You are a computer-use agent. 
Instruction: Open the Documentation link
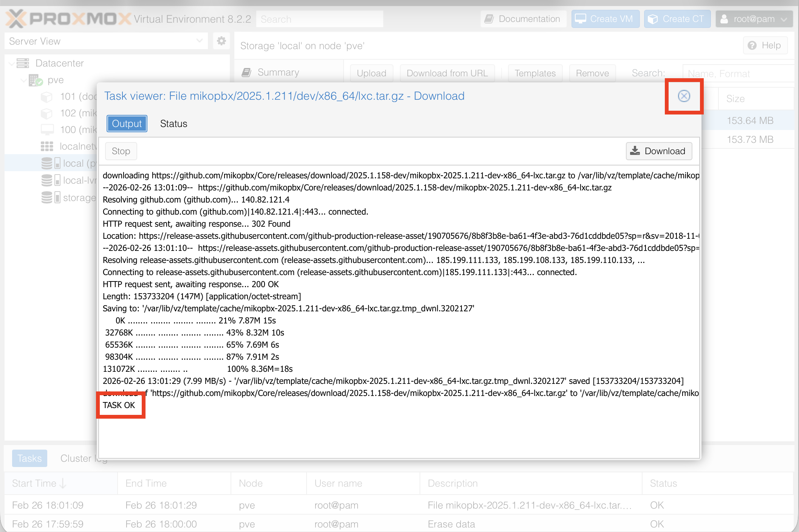[523, 19]
